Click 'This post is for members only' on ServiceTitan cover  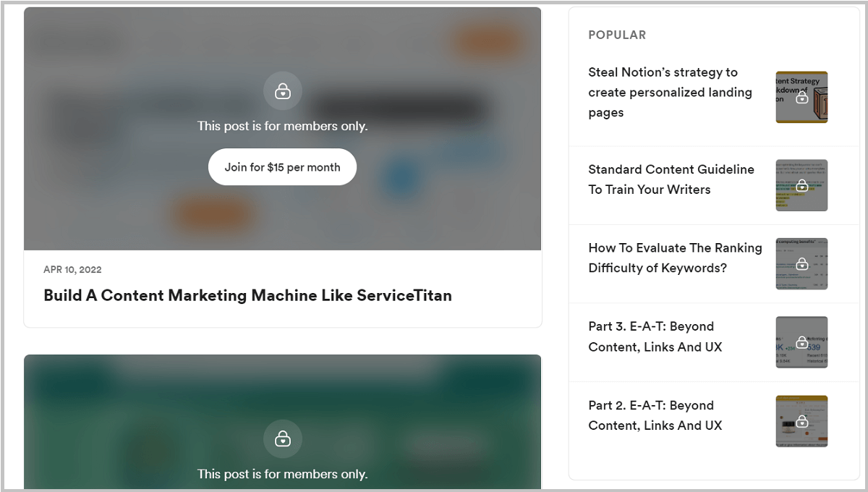pyautogui.click(x=283, y=126)
